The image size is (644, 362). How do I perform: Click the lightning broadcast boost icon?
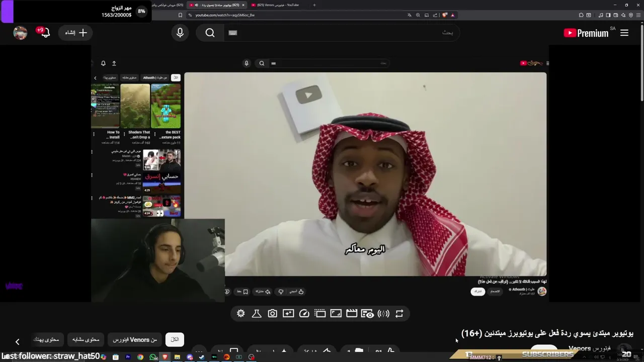click(383, 314)
